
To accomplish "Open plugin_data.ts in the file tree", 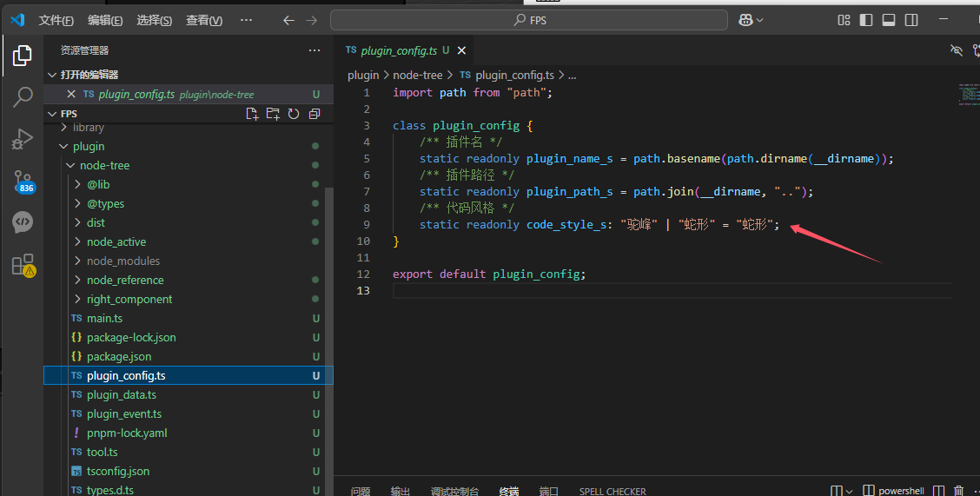I will click(122, 394).
